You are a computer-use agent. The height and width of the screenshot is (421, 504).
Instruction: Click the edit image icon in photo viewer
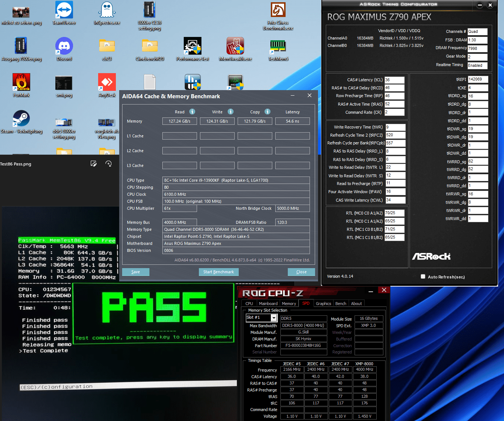pos(94,164)
